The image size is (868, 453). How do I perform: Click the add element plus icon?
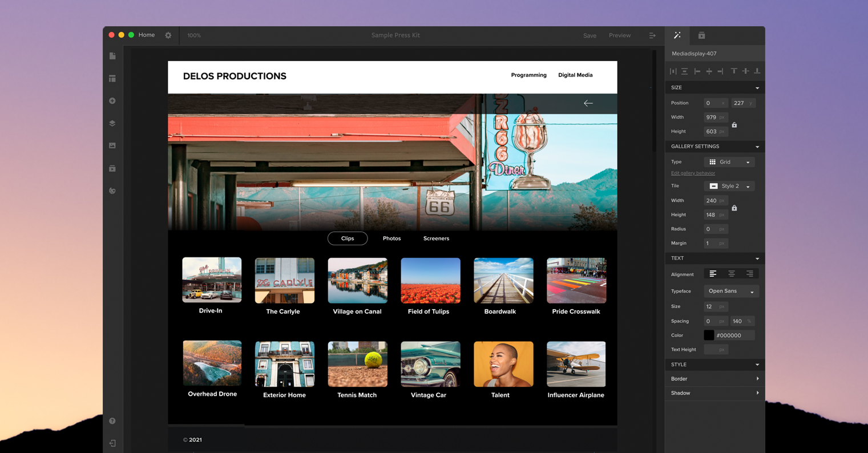(112, 100)
